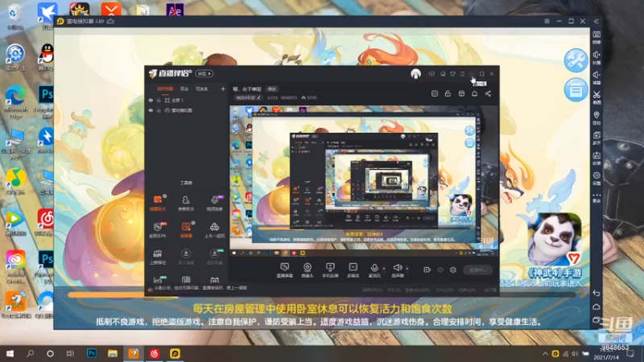The height and width of the screenshot is (362, 644).
Task: Click the 连接中 button
Action: (477, 269)
